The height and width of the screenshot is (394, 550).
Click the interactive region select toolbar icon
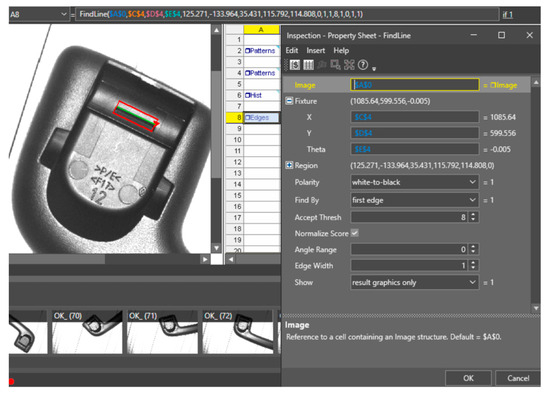[x=335, y=65]
